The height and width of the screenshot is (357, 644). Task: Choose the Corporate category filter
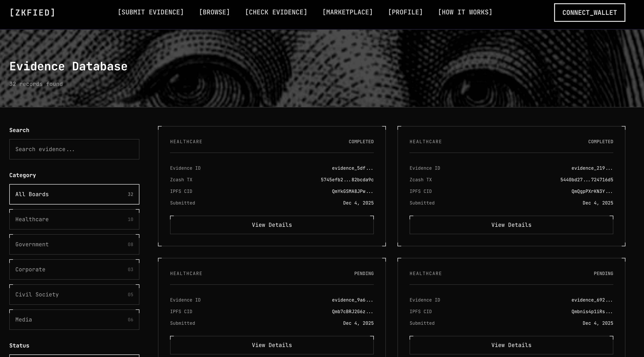[x=74, y=269]
